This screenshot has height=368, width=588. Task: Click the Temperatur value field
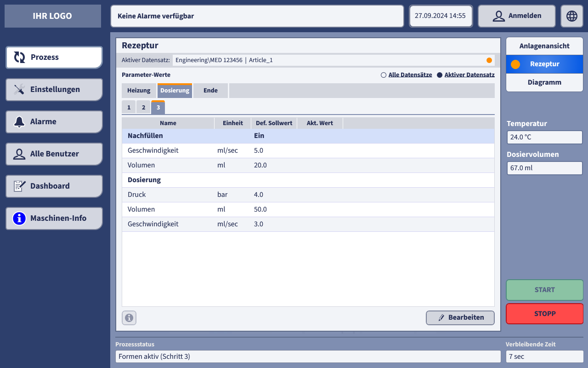coord(545,137)
